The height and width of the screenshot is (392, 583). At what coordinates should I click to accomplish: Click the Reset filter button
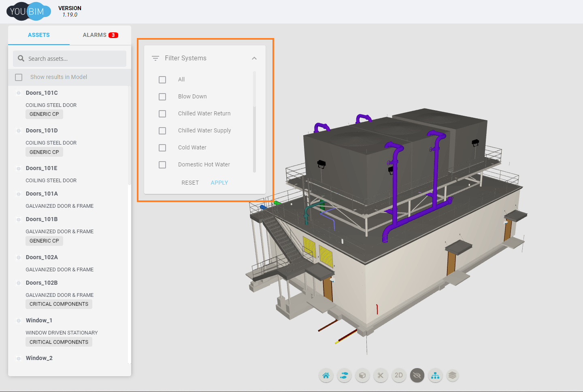coord(190,183)
